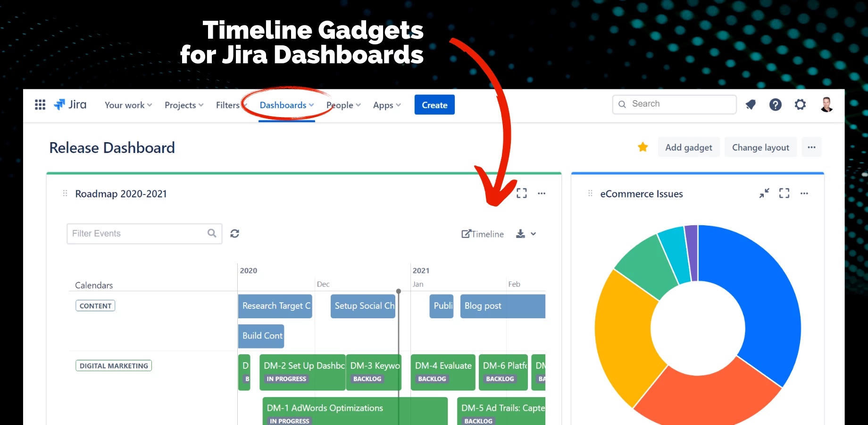Viewport: 868px width, 425px height.
Task: Maximize the Roadmap 2020-2021 gadget
Action: click(x=522, y=193)
